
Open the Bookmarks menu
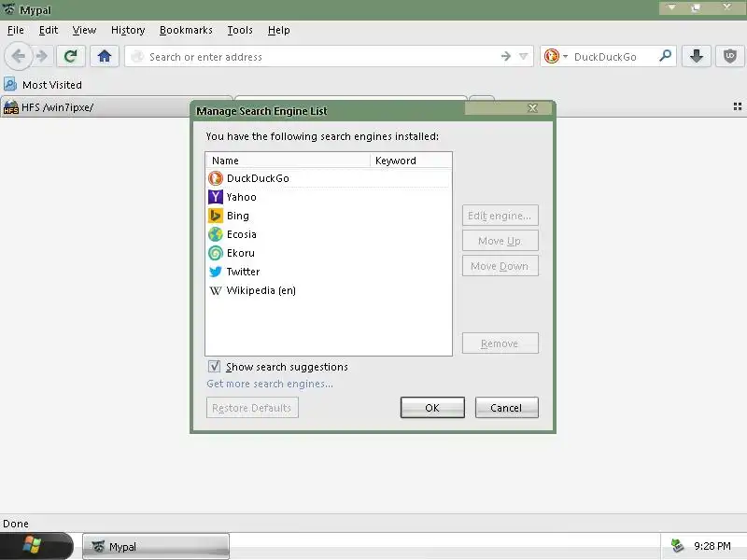tap(186, 30)
